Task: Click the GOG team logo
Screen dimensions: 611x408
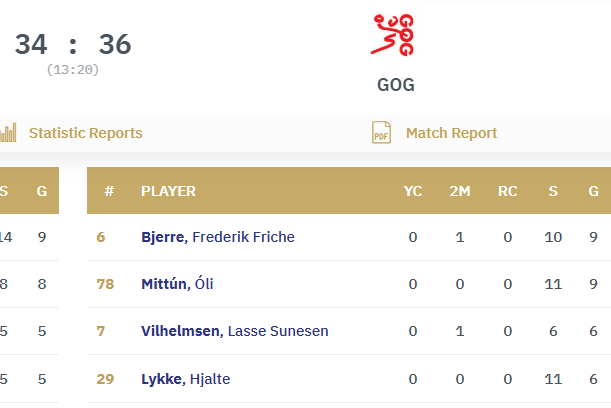Action: 395,35
